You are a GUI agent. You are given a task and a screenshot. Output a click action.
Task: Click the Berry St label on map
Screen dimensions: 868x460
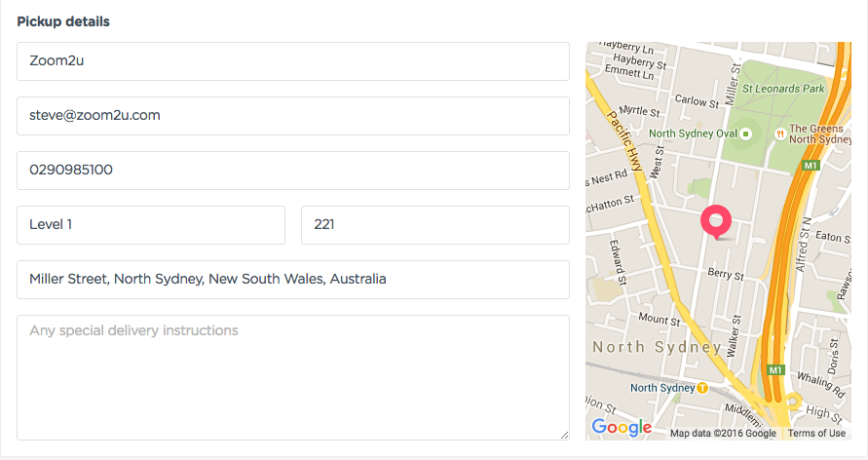click(x=726, y=274)
